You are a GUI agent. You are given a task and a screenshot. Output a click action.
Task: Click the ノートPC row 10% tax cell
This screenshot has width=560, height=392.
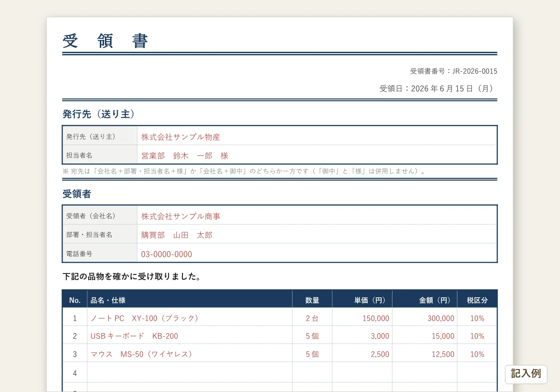[x=477, y=317]
